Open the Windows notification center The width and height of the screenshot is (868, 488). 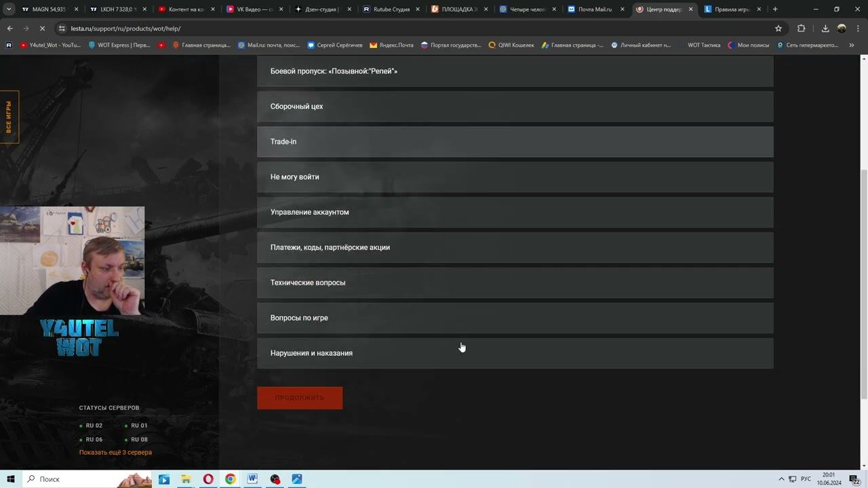click(854, 479)
